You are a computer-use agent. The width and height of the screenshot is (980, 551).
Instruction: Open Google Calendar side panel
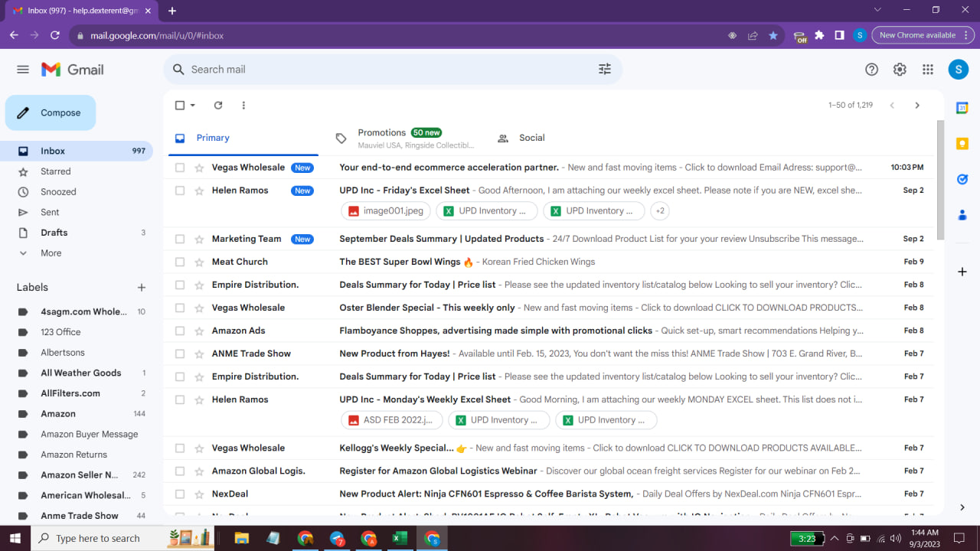coord(962,108)
